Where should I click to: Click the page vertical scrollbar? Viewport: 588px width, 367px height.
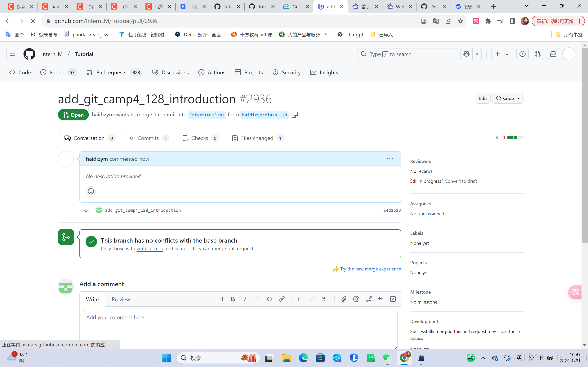[x=585, y=146]
